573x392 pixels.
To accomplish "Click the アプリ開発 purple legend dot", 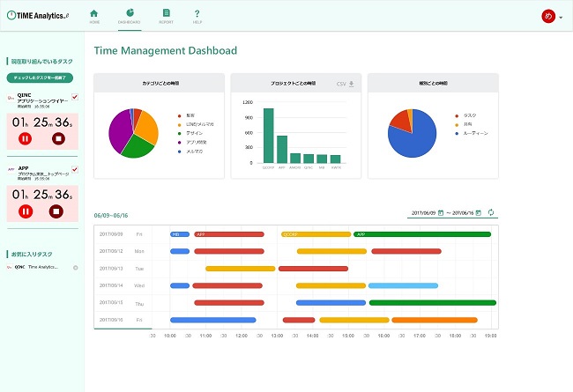I will tap(180, 143).
